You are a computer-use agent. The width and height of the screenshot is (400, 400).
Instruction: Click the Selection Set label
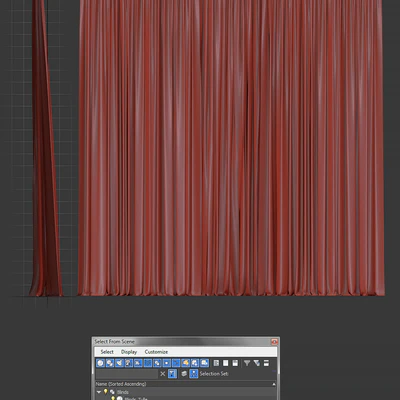tap(214, 374)
